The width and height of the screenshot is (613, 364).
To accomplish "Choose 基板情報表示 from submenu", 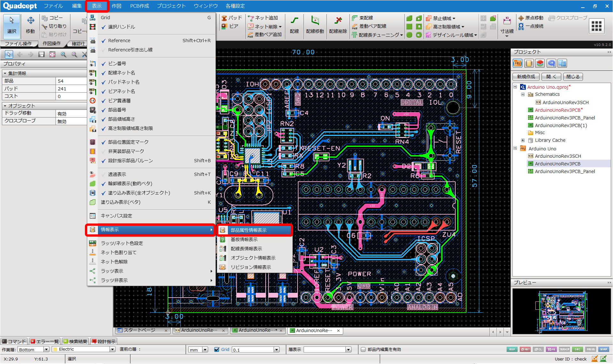I will 244,239.
